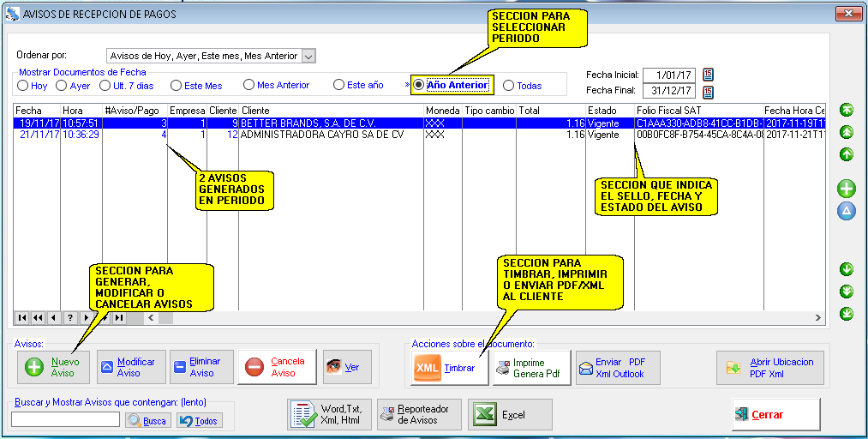Open calendar picker for Fecha Final
This screenshot has height=439, width=868.
[x=708, y=91]
